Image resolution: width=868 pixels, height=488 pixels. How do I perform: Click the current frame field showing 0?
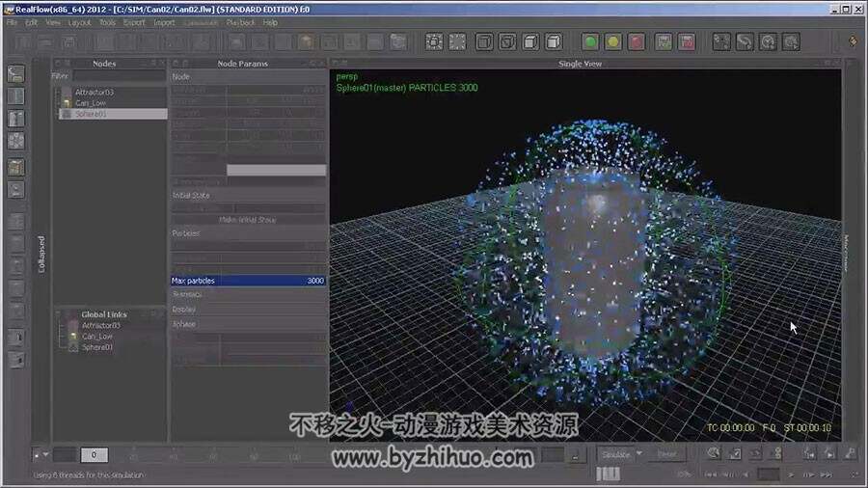[x=95, y=455]
